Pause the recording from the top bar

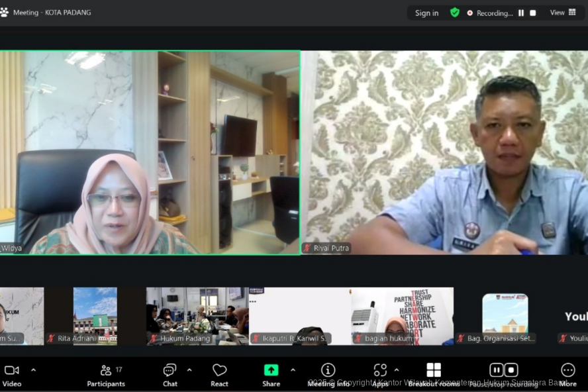(521, 13)
